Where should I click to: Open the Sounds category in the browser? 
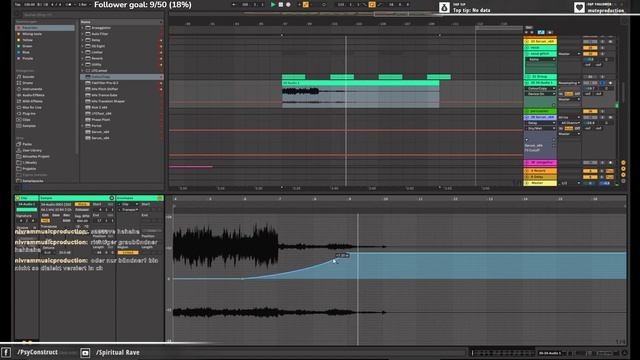(28, 77)
